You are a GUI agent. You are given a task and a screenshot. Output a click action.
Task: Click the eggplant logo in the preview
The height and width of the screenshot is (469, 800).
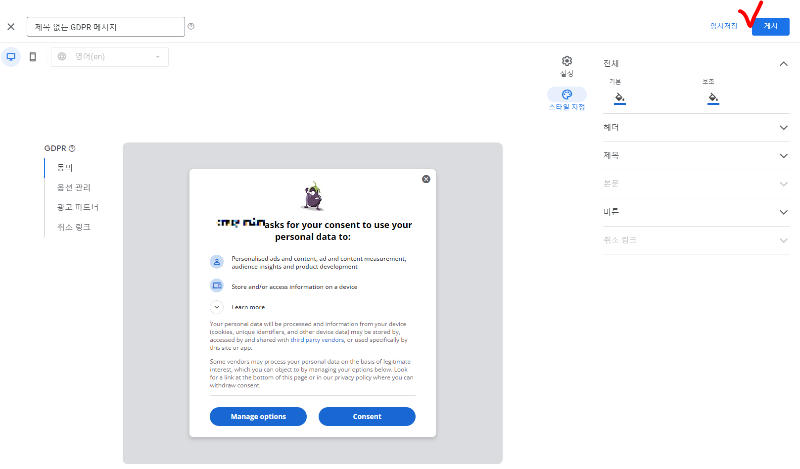[x=313, y=196]
